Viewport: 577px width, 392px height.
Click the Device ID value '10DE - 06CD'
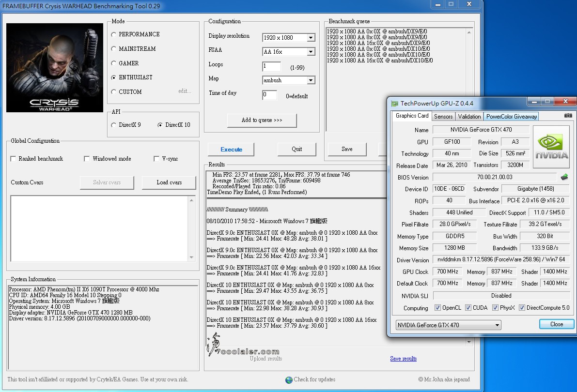pos(449,189)
